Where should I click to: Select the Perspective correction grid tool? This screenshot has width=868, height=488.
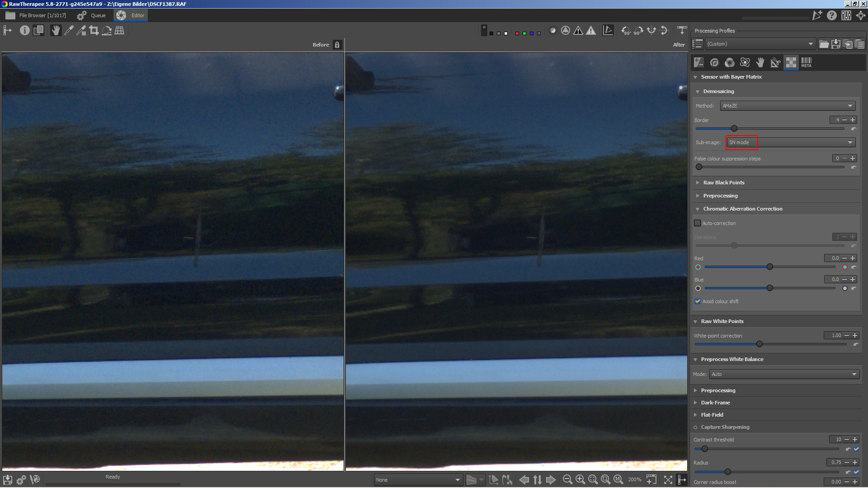[x=119, y=30]
